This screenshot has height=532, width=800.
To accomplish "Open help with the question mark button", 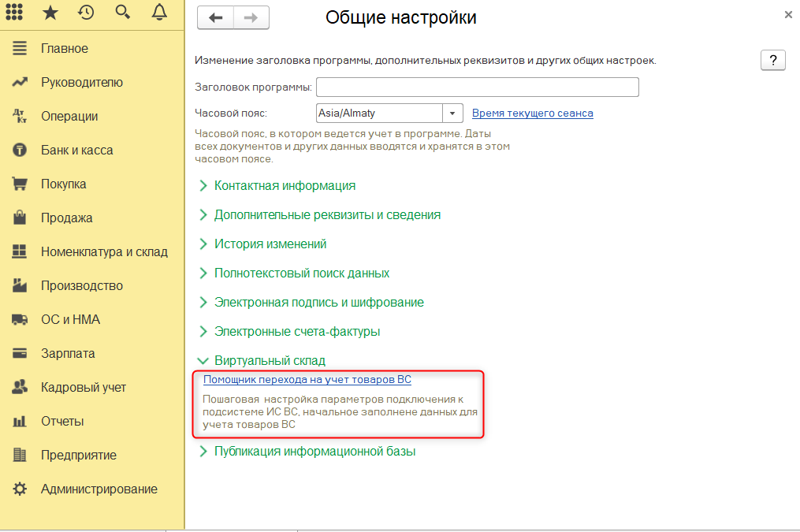I will [772, 60].
